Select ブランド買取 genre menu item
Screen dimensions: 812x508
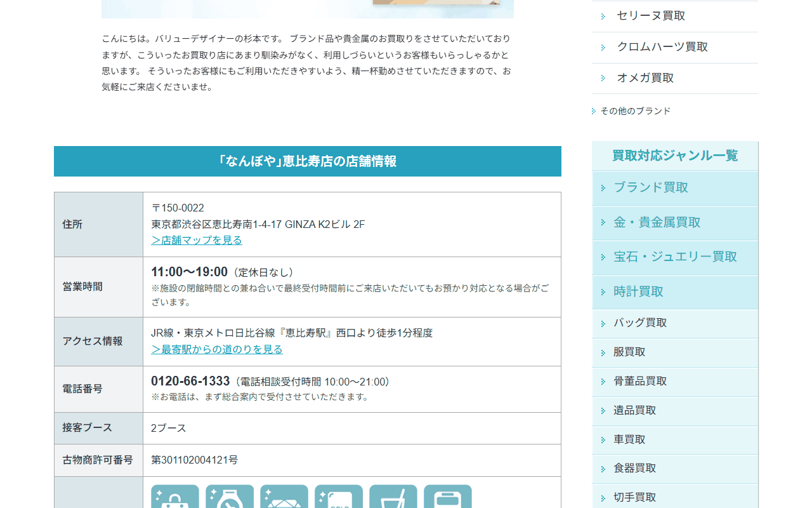[675, 188]
